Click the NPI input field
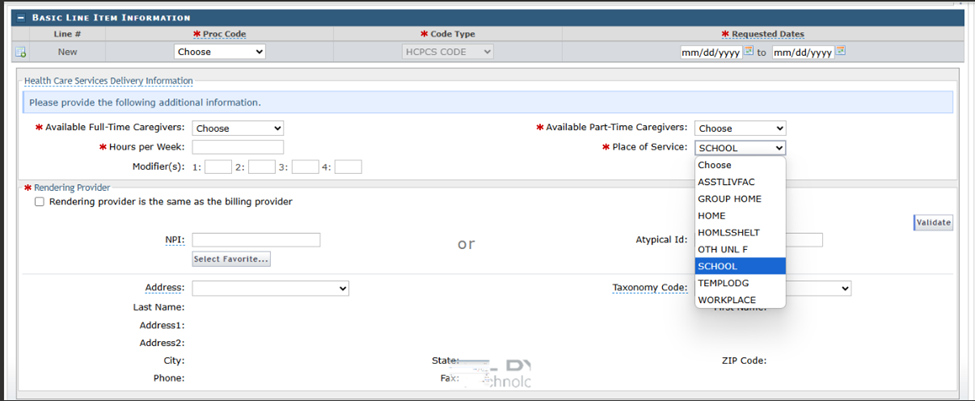 click(256, 240)
